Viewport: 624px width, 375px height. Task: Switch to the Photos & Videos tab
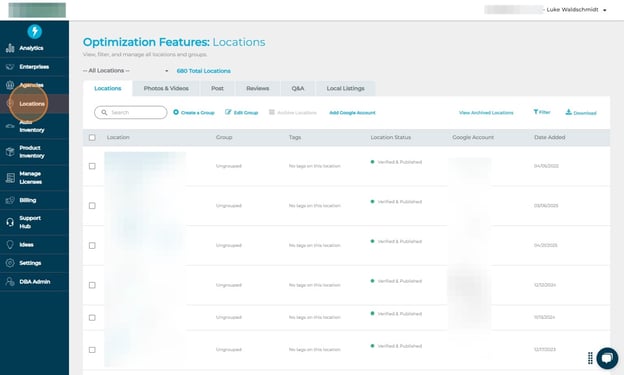(166, 88)
